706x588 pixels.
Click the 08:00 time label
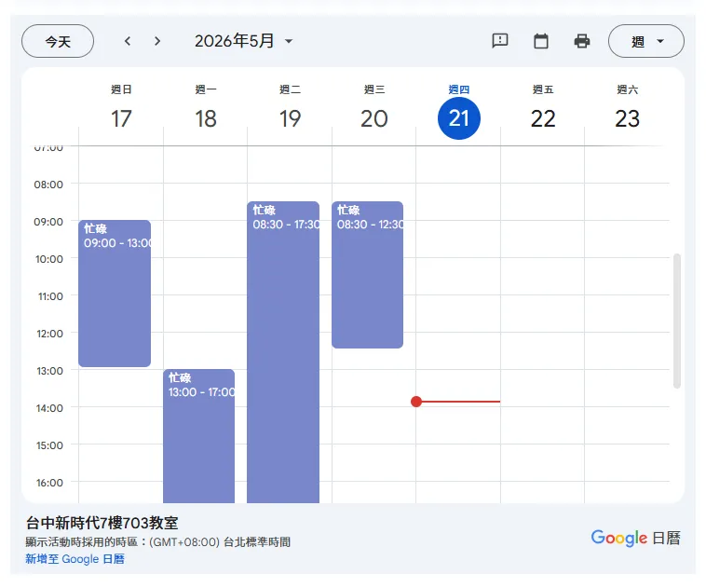point(48,185)
